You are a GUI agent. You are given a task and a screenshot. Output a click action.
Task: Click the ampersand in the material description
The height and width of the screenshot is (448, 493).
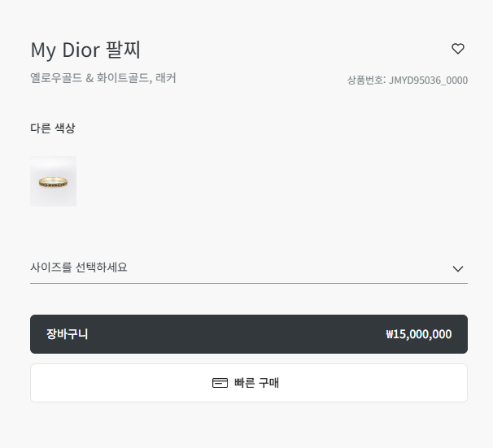coord(89,79)
